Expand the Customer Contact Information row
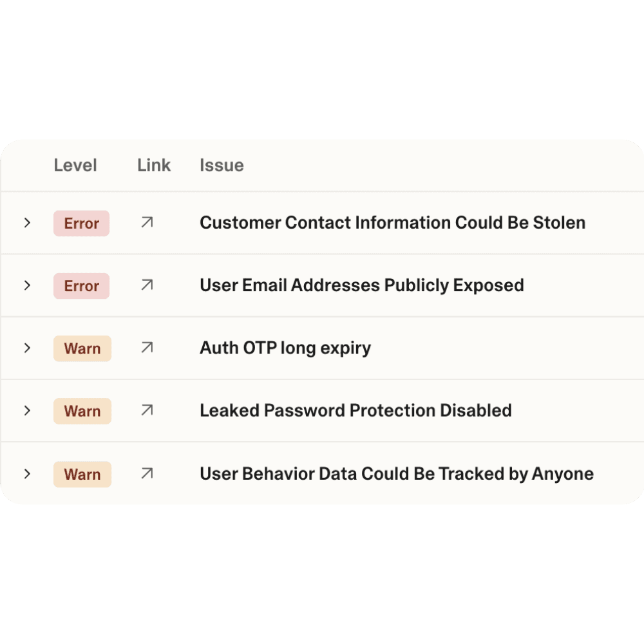Screen dimensions: 644x644 pos(27,222)
